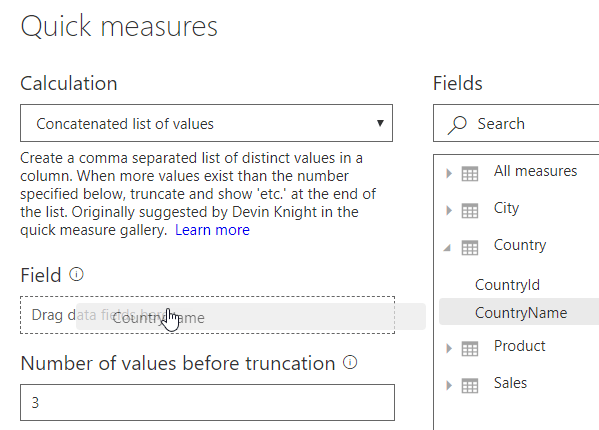
Task: Click the search magnifier icon in Fields
Action: click(457, 125)
